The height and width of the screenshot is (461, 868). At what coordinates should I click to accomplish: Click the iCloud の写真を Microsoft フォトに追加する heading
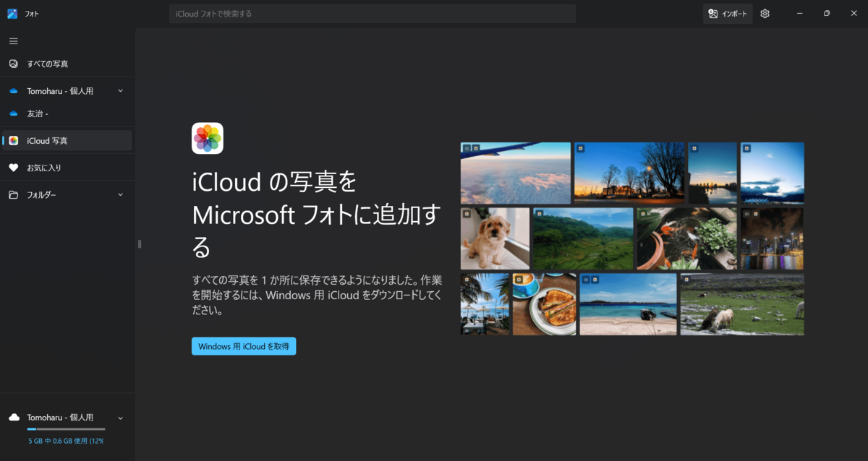[317, 215]
